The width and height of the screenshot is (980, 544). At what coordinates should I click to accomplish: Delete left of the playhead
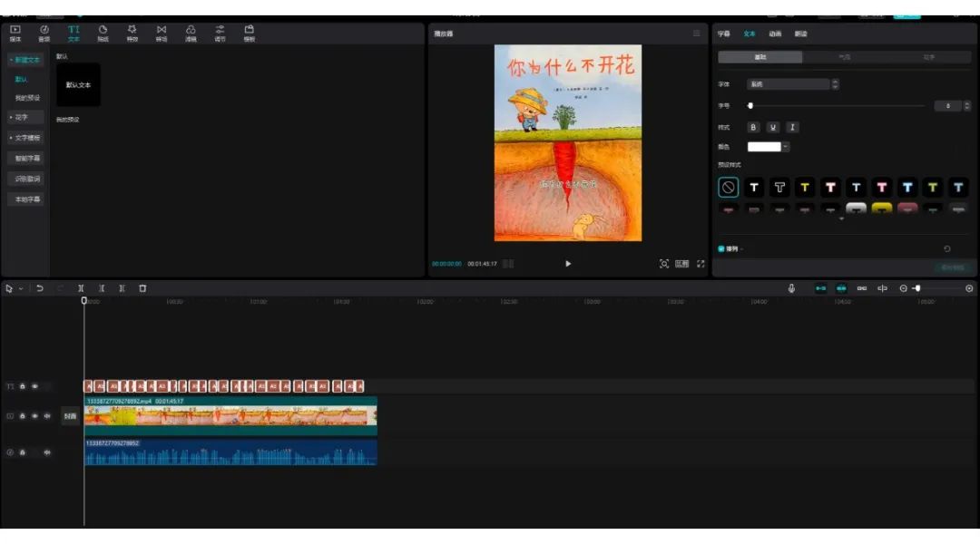(x=102, y=288)
